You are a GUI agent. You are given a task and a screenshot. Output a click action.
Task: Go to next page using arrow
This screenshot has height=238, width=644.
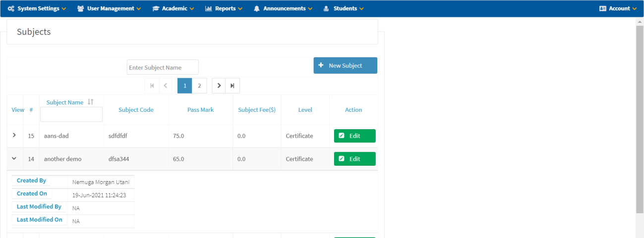219,86
